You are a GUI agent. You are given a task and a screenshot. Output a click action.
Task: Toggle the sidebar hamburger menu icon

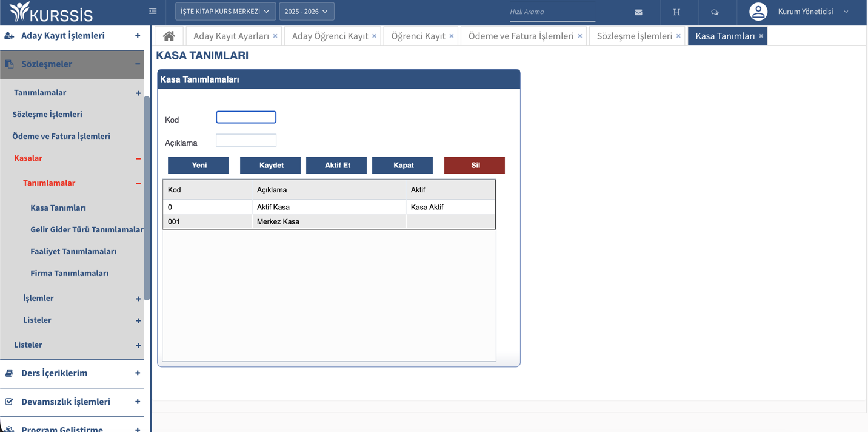click(153, 11)
